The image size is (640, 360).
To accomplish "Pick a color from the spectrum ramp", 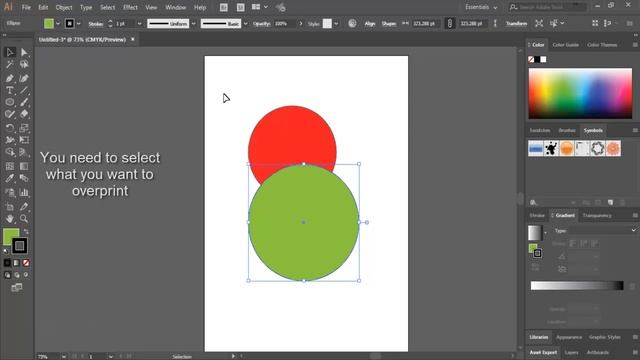I will click(x=580, y=93).
